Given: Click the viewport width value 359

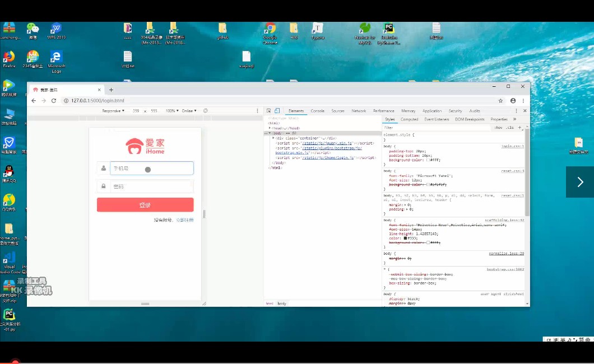Looking at the screenshot, I should (136, 111).
